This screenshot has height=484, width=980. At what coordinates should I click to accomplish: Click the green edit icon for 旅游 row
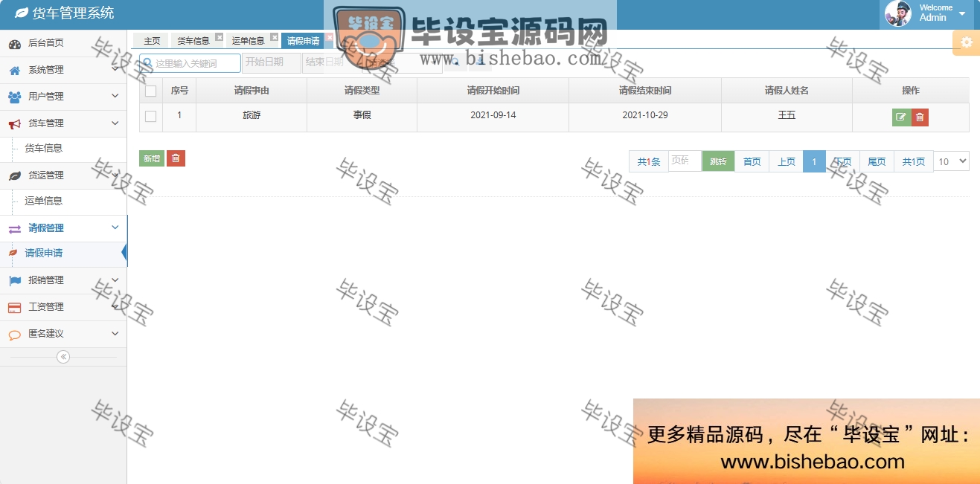(901, 117)
